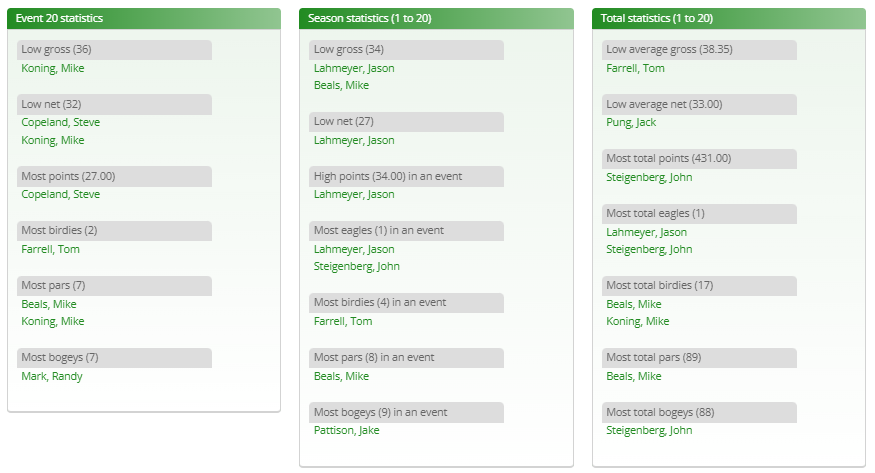Open Copeland, Steve under Most points (27.00)

(x=60, y=194)
